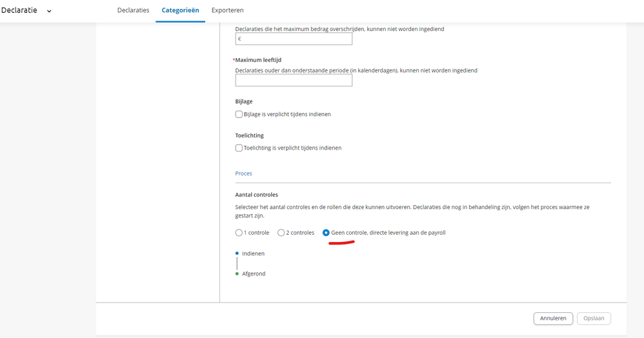
Task: Click the Toelichting heading
Action: (249, 135)
